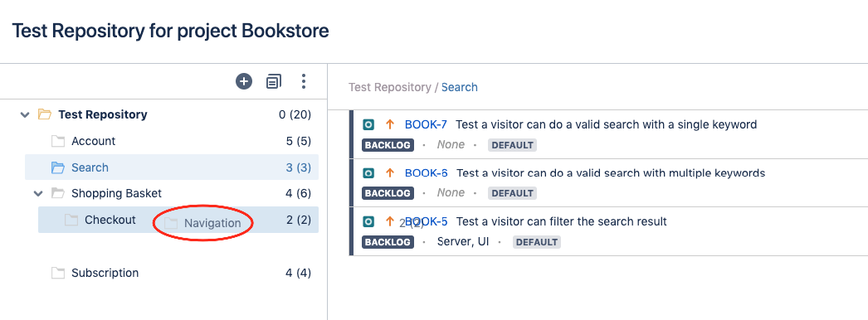This screenshot has height=320, width=868.
Task: Click the '5 (5)' count for Account
Action: pos(299,141)
